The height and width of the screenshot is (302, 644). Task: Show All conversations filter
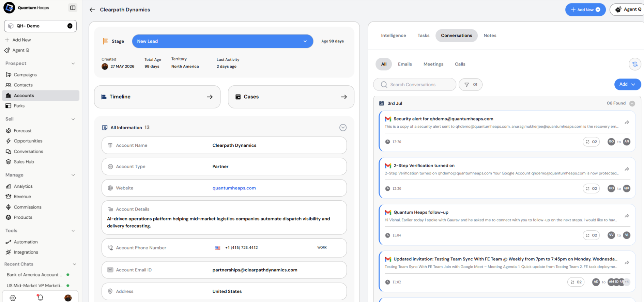[384, 64]
